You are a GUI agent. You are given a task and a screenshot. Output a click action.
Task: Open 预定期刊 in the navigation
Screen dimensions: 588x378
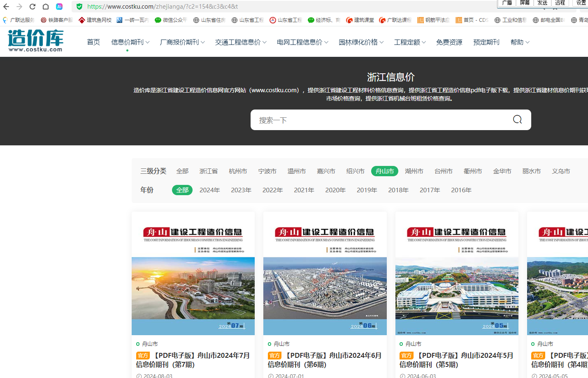(x=486, y=42)
